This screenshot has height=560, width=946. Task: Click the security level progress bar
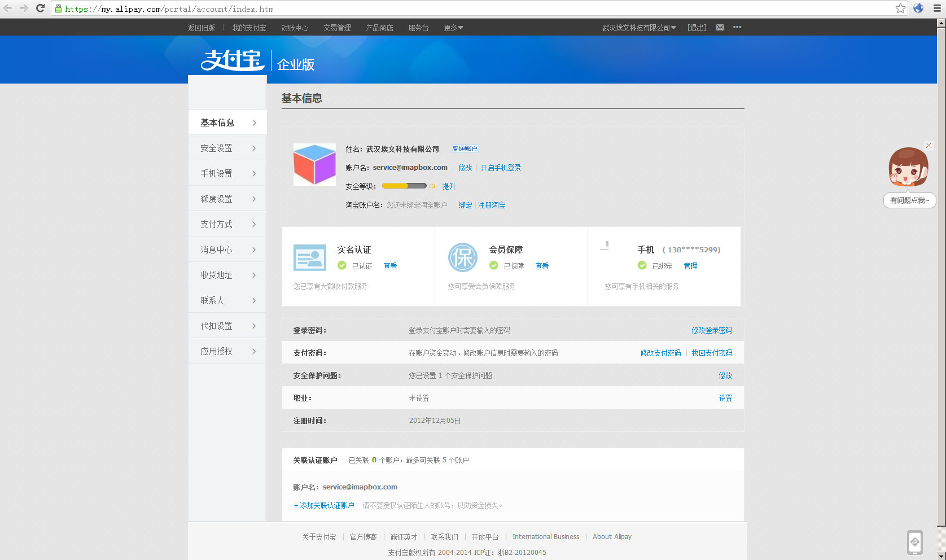tap(404, 186)
